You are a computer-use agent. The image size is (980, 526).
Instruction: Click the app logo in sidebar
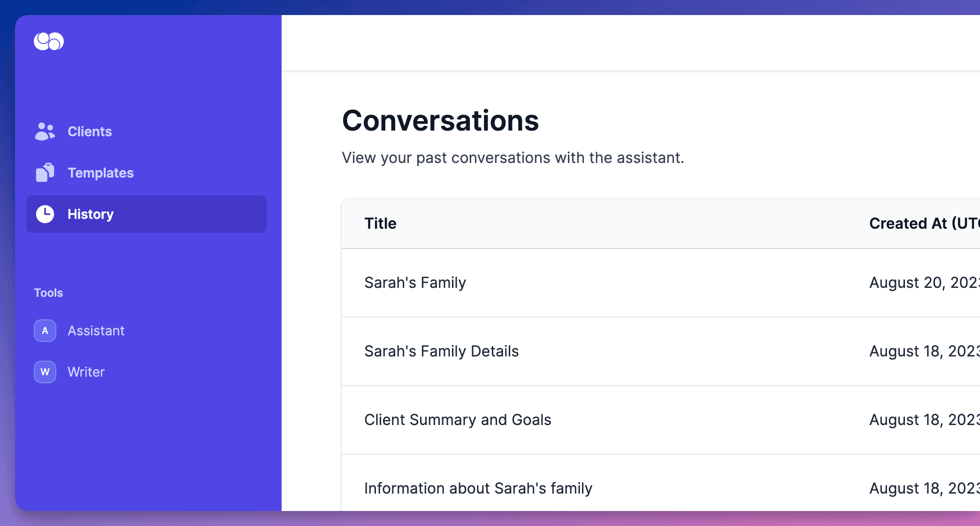pyautogui.click(x=49, y=41)
